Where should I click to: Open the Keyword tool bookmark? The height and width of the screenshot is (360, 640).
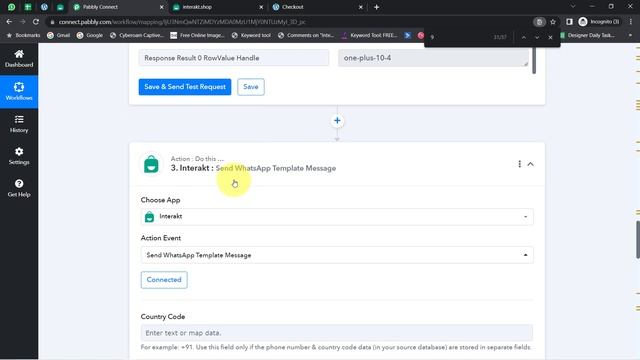(x=251, y=36)
